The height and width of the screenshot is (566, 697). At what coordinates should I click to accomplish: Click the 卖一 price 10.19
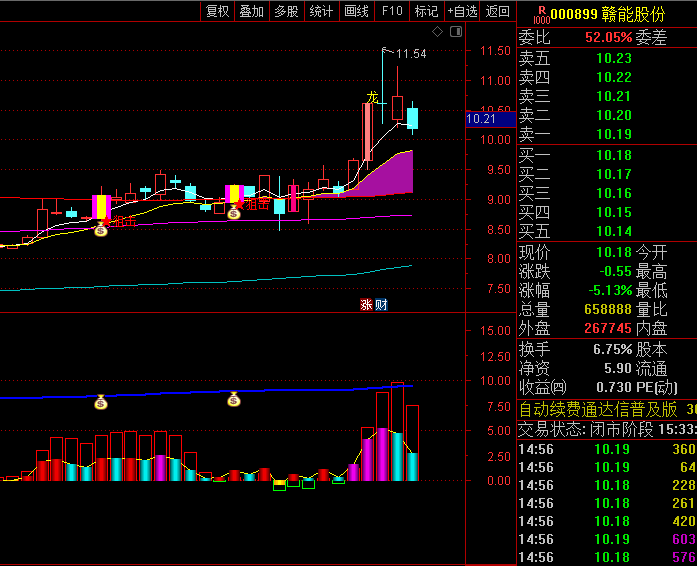click(614, 134)
